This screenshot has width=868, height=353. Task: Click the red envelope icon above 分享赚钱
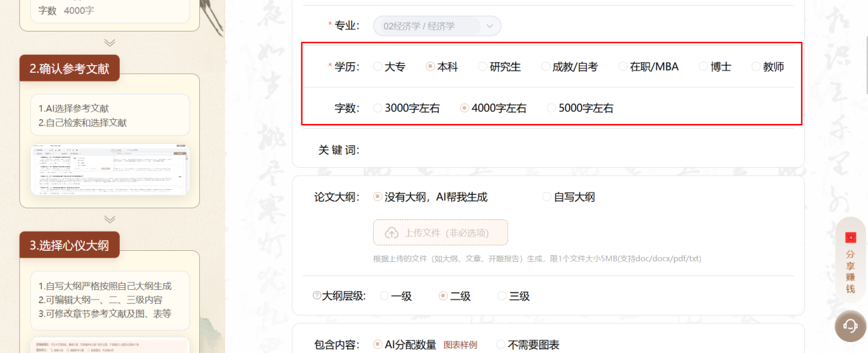tap(851, 237)
